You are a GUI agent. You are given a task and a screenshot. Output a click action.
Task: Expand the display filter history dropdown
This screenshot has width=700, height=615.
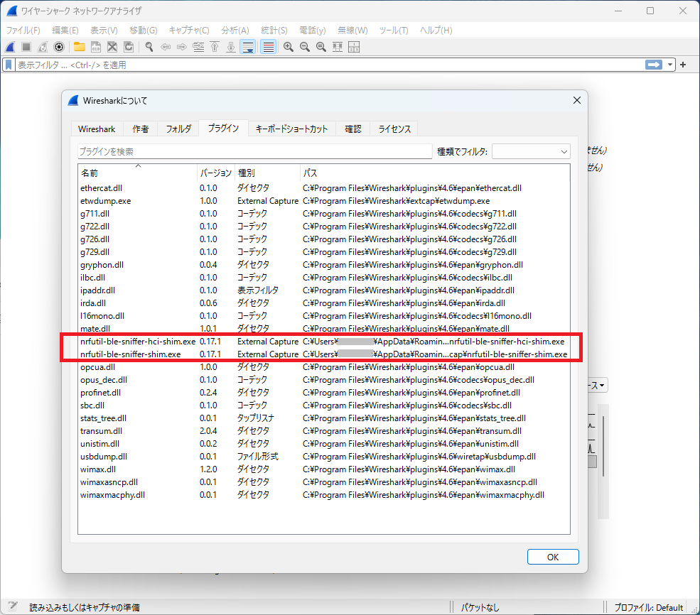(670, 65)
